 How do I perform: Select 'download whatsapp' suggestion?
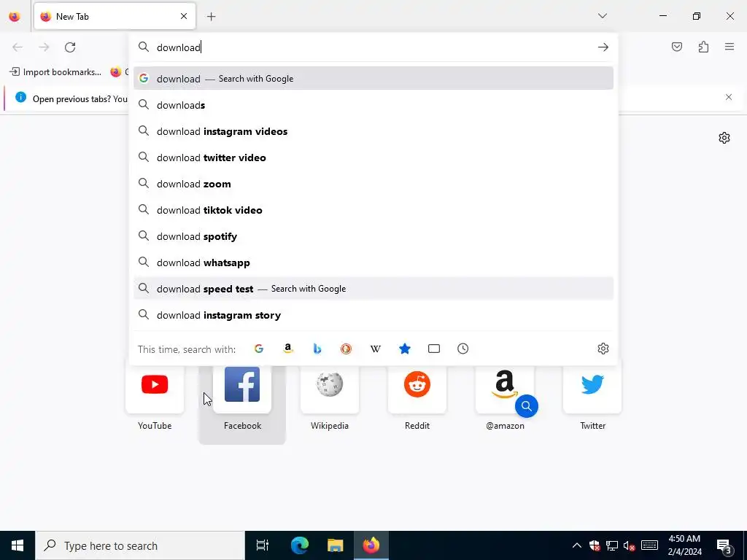[x=373, y=262]
